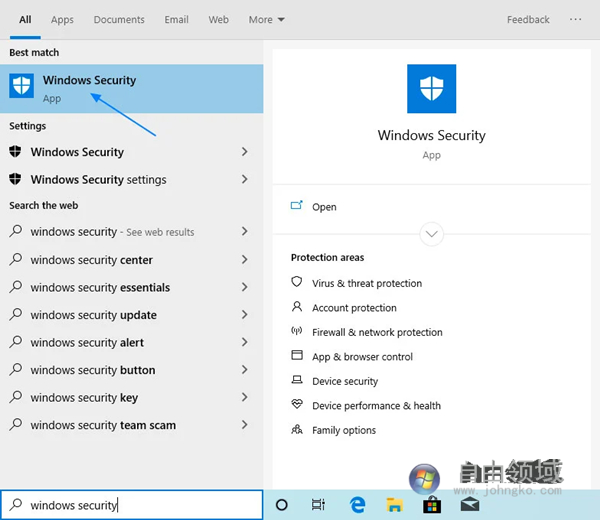Open Device security area

click(345, 381)
